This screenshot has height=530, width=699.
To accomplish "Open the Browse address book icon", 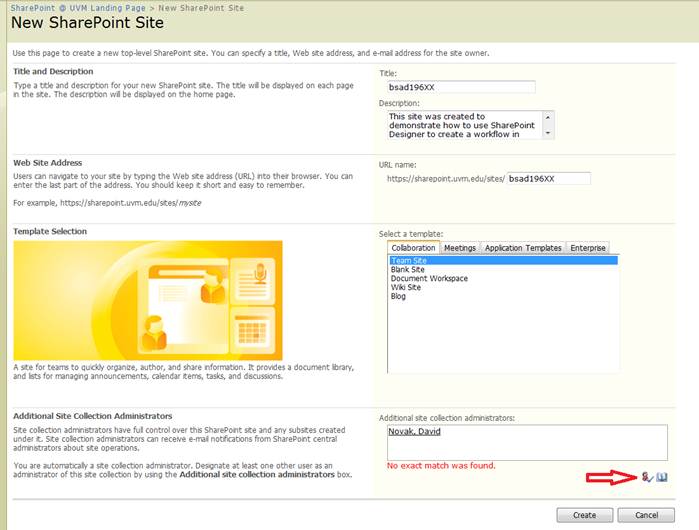I will click(x=662, y=477).
